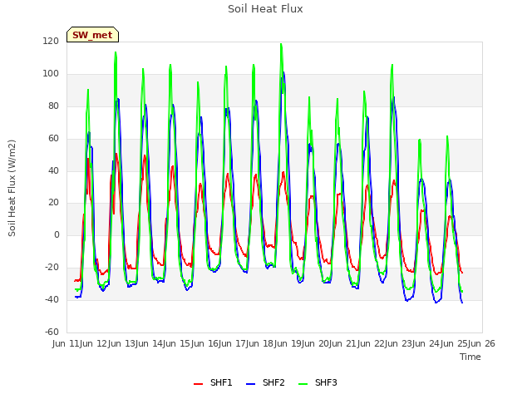Toggle the SHF1 legend entry

tap(213, 382)
